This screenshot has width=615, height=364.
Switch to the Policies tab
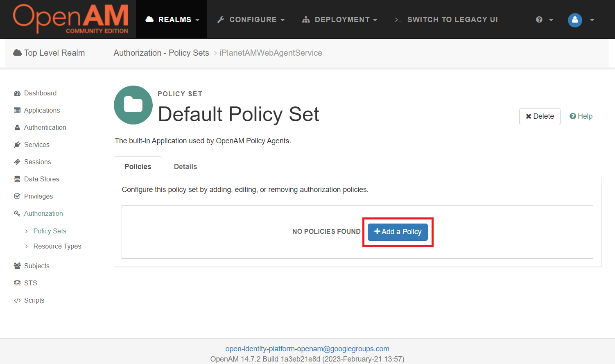[138, 167]
